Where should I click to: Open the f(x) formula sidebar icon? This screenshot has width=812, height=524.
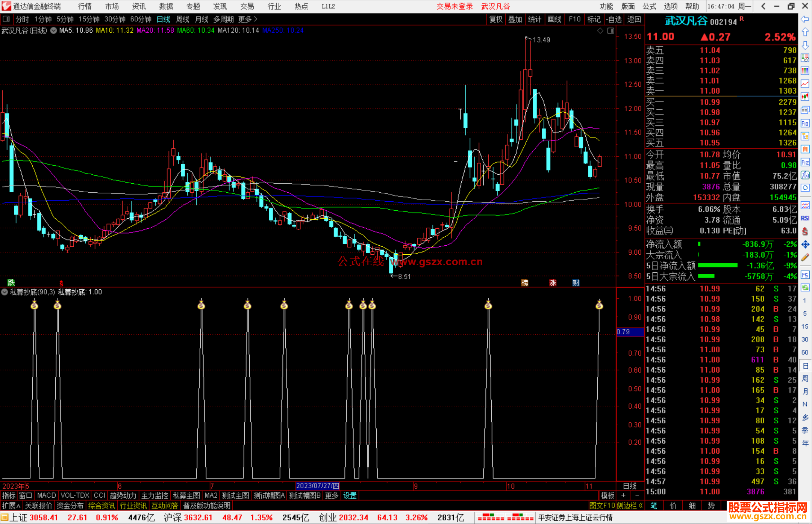click(x=805, y=175)
